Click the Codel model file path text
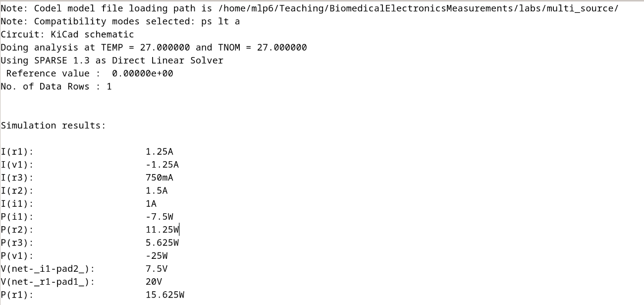This screenshot has height=305, width=644. 418,8
